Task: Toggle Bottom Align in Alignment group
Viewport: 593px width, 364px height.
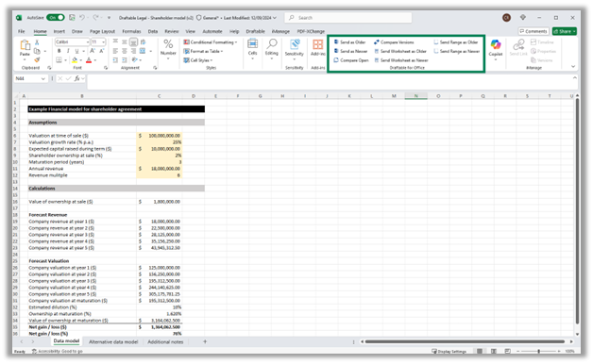Action: point(133,41)
